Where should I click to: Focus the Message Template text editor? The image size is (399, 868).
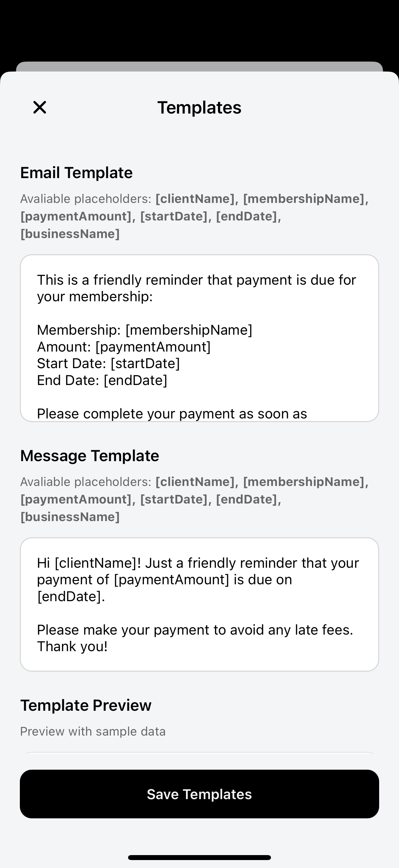tap(199, 604)
